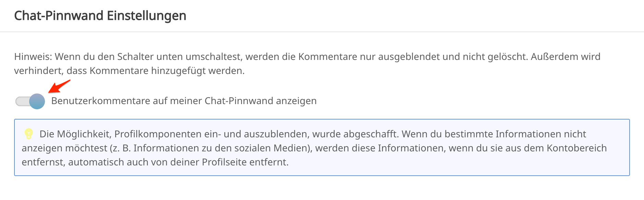The height and width of the screenshot is (200, 644).
Task: Toggle the Benutzerkommentare anzeigen switch
Action: 30,101
